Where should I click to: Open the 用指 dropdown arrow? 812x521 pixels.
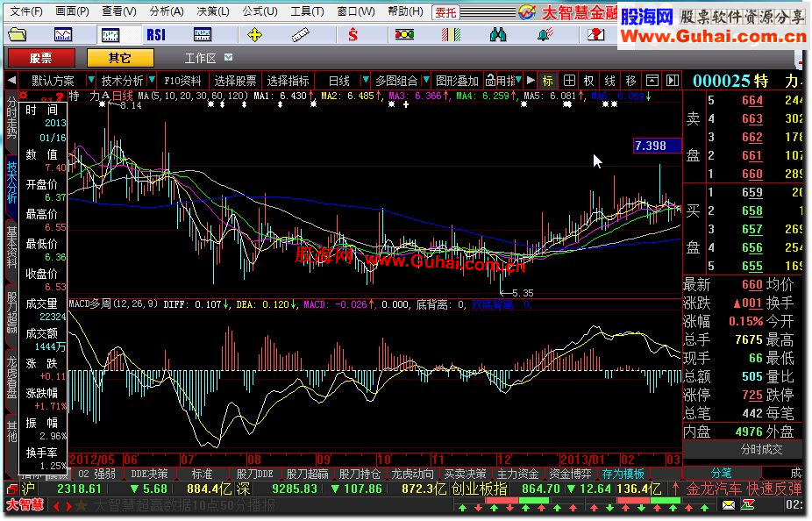click(518, 80)
